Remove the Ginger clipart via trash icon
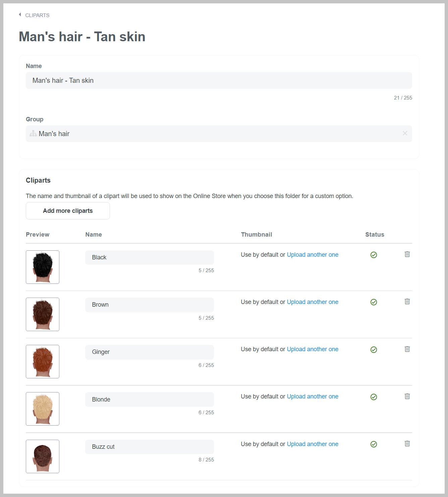448x497 pixels. click(x=407, y=349)
